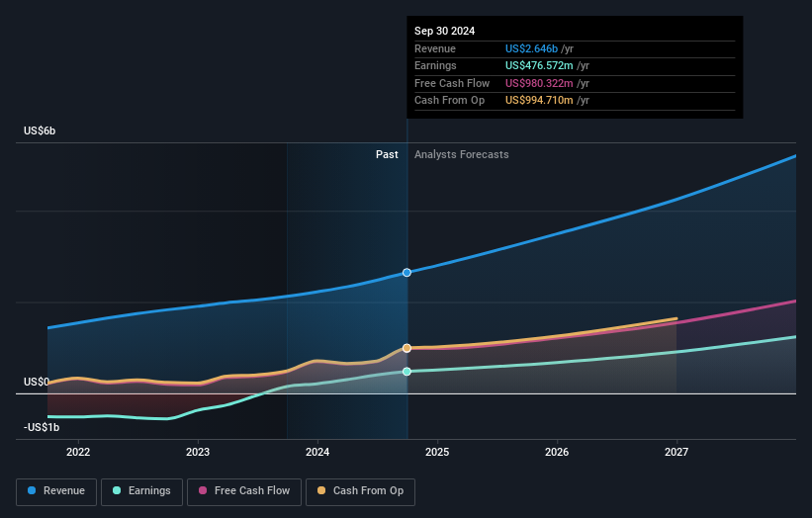Click the 2022 x-axis label

[x=78, y=453]
